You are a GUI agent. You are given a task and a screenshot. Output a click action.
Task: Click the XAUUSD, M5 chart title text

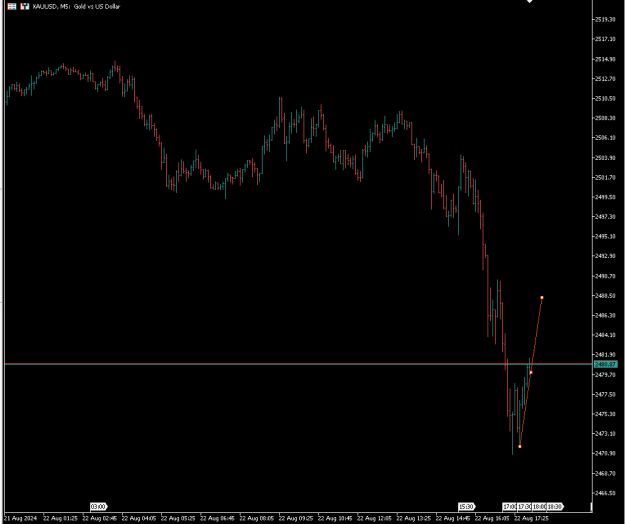pos(77,6)
